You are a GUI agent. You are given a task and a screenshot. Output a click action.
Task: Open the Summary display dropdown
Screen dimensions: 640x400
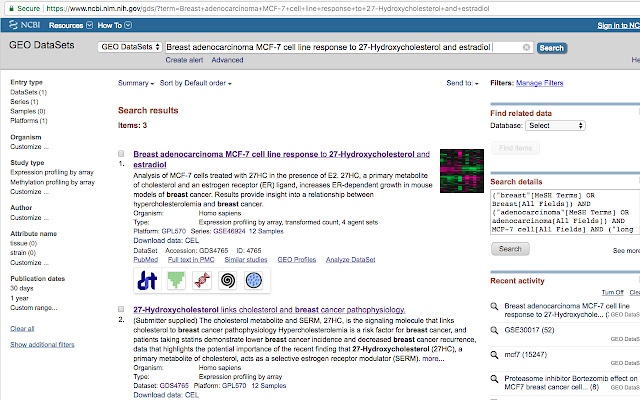pyautogui.click(x=136, y=83)
